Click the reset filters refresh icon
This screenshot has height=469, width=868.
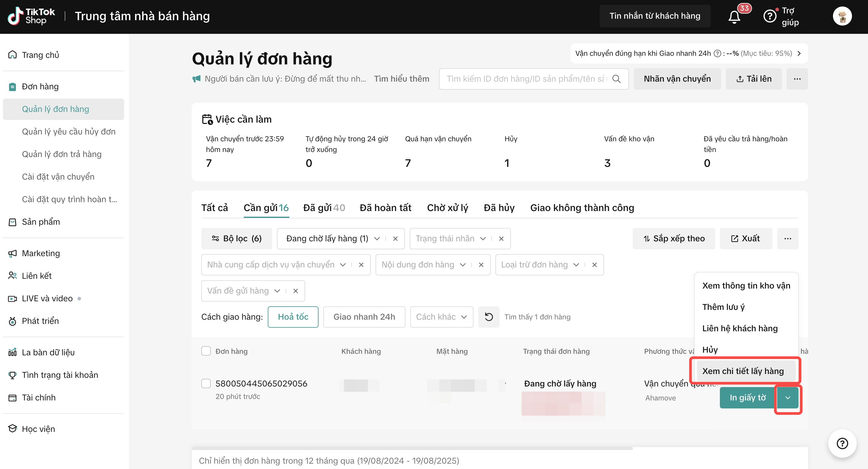(x=488, y=317)
